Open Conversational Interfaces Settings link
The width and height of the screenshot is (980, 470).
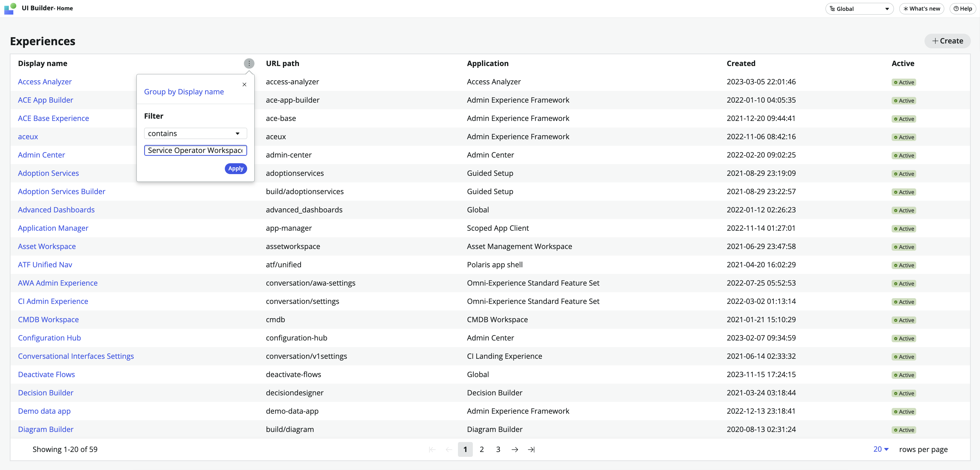[x=76, y=356]
